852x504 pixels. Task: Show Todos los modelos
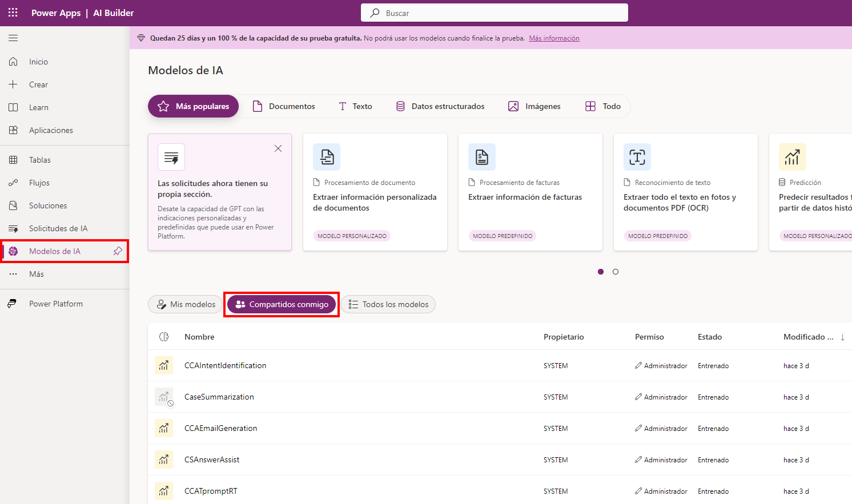(388, 304)
